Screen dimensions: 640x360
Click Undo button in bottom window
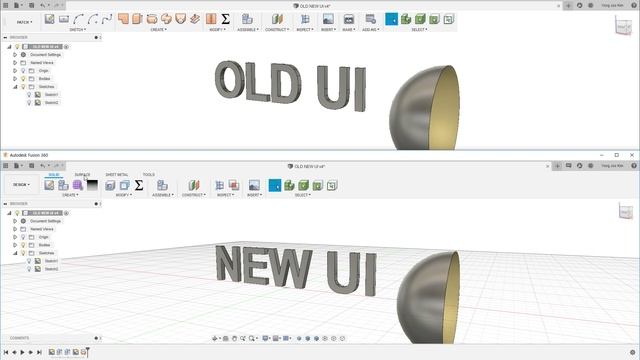point(43,166)
